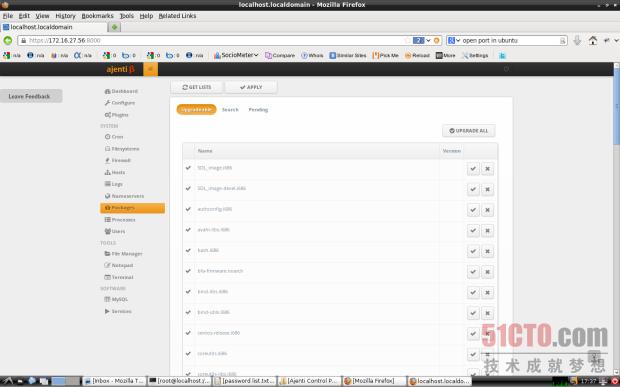Click Leave Feedback button
This screenshot has width=620, height=387.
click(31, 96)
